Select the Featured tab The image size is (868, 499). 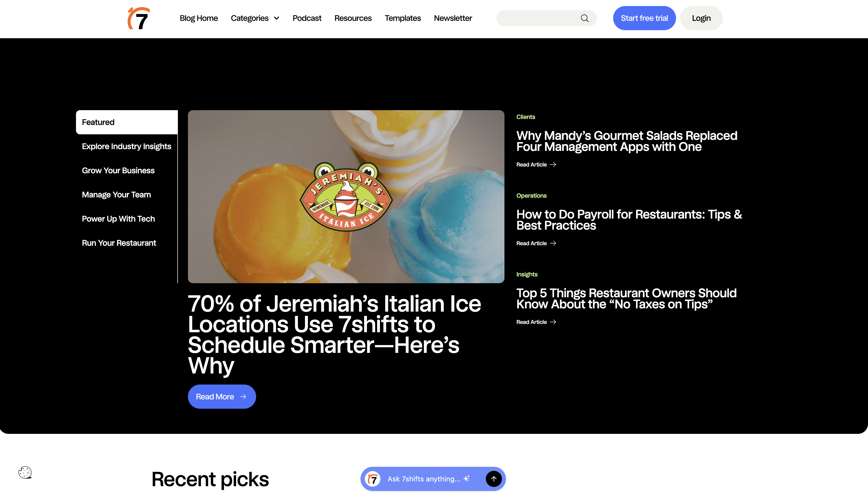click(127, 122)
